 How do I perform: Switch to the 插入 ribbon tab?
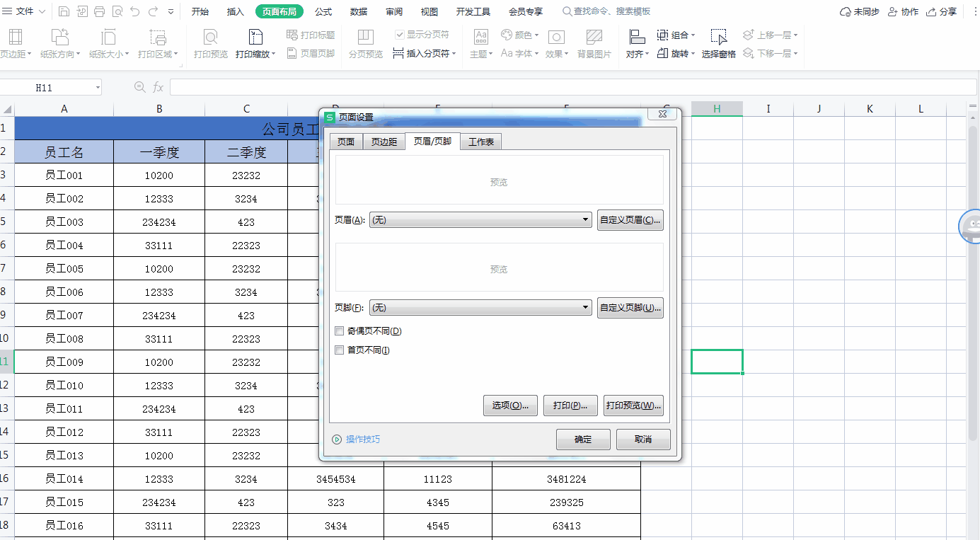coord(236,11)
